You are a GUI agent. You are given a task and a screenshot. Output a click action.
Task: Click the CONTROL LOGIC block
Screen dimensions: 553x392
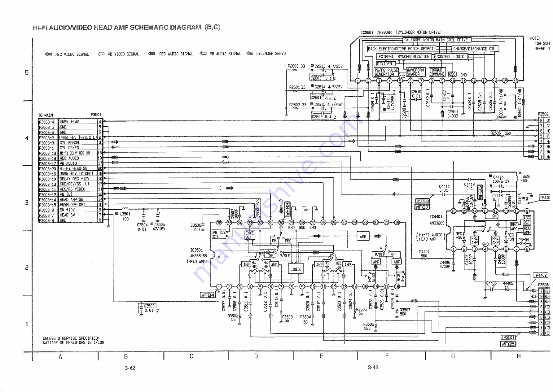coord(451,57)
